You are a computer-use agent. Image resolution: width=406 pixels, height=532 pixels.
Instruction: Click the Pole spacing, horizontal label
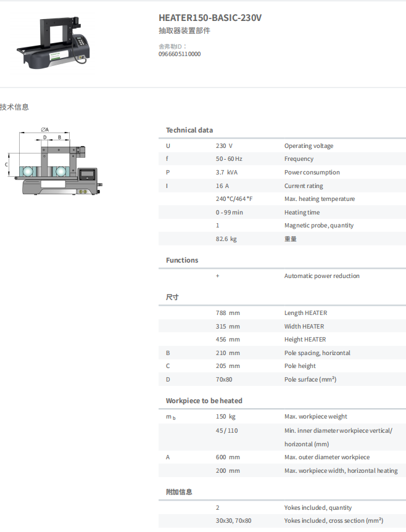[317, 353]
